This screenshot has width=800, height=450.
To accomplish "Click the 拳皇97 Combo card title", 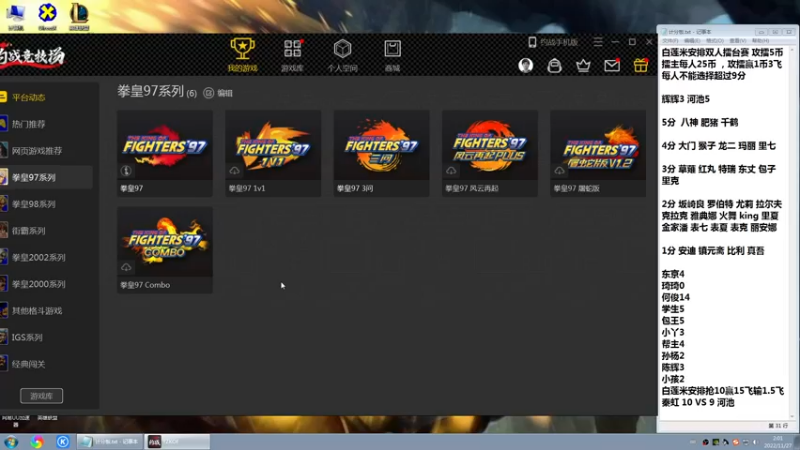I will [x=145, y=285].
